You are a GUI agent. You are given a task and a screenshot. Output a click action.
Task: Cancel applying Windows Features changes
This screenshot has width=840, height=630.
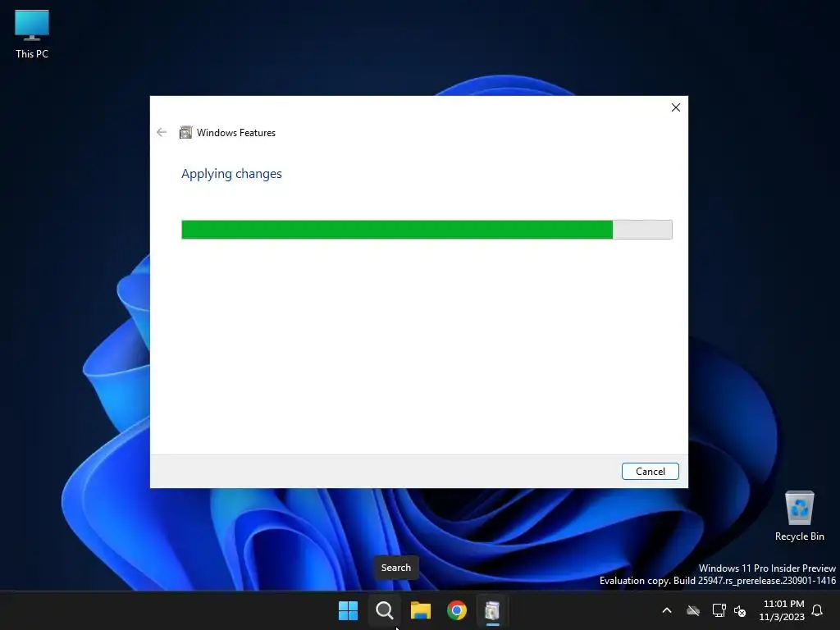tap(651, 472)
